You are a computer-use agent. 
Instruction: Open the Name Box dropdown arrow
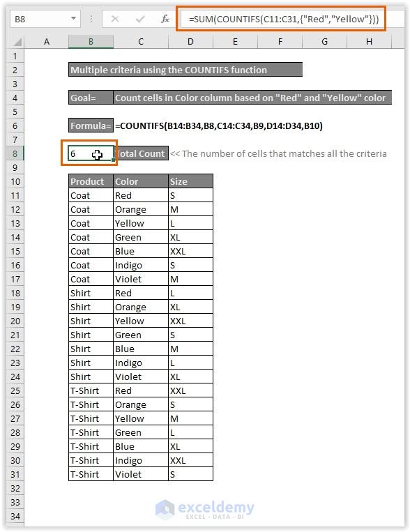tap(73, 18)
